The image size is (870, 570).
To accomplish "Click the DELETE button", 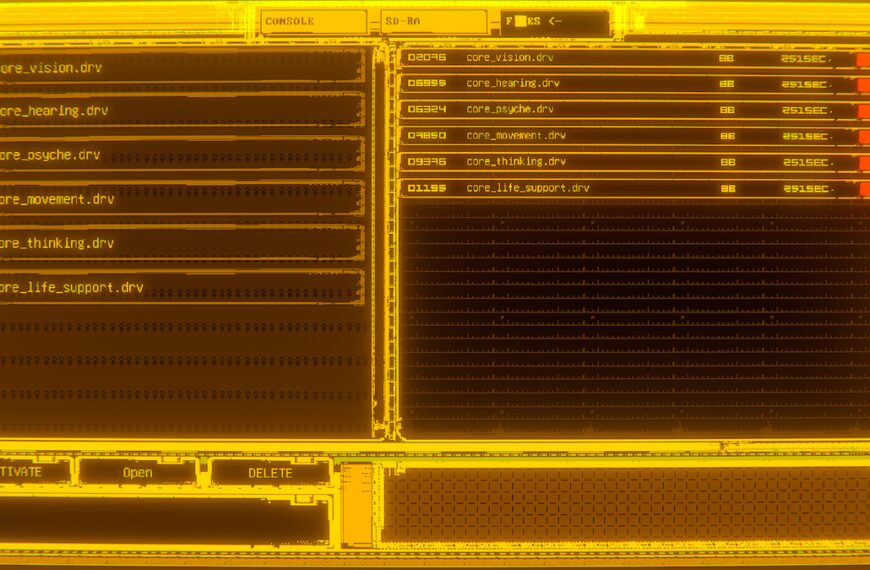I will pos(270,473).
